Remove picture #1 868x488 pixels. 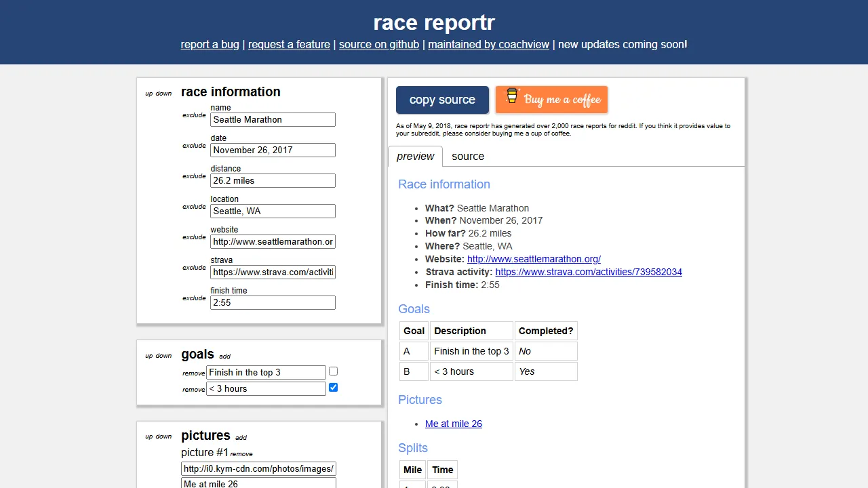coord(241,453)
